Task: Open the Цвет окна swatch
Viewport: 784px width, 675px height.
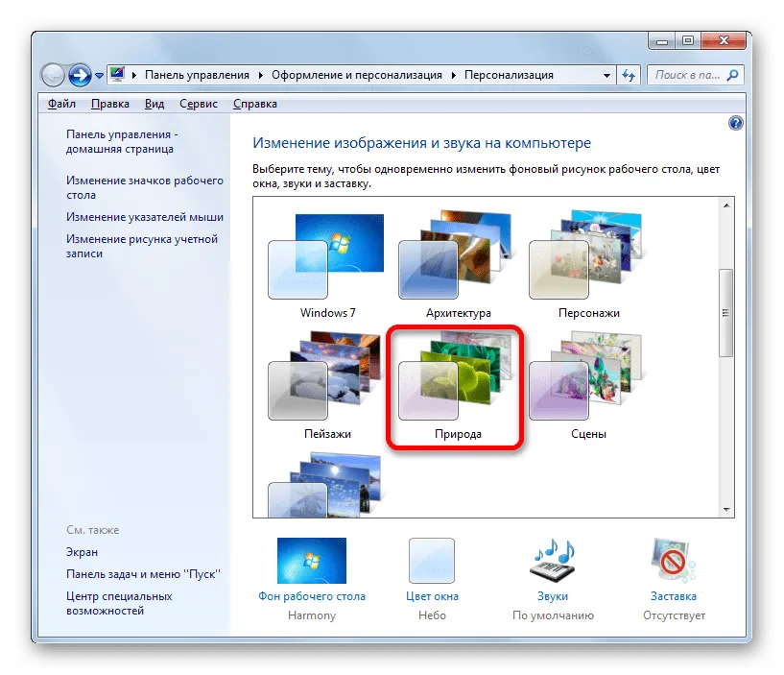Action: (432, 561)
